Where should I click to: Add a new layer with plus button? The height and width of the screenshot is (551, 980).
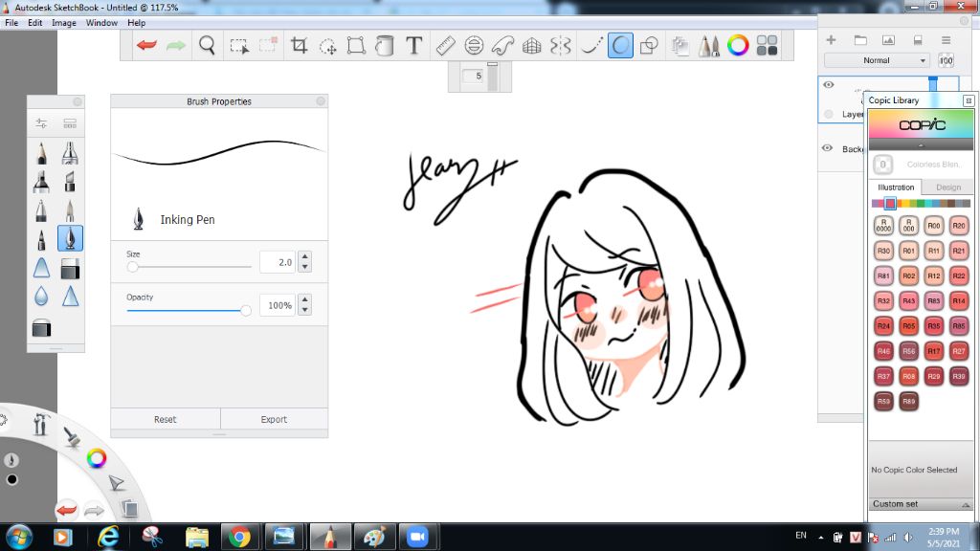click(831, 40)
